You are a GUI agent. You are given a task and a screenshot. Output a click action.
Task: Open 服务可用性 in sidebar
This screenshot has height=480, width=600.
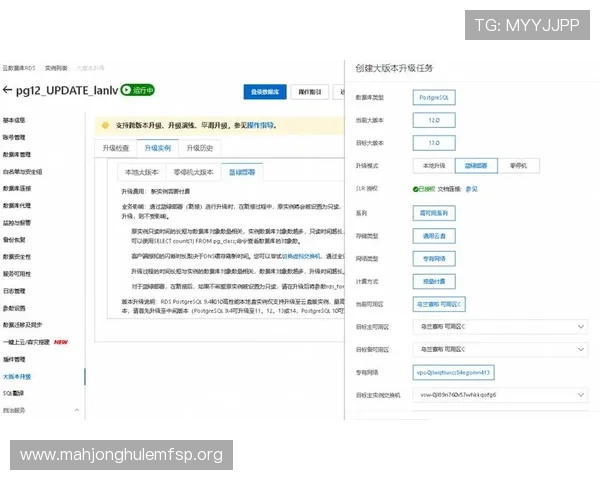pyautogui.click(x=16, y=274)
